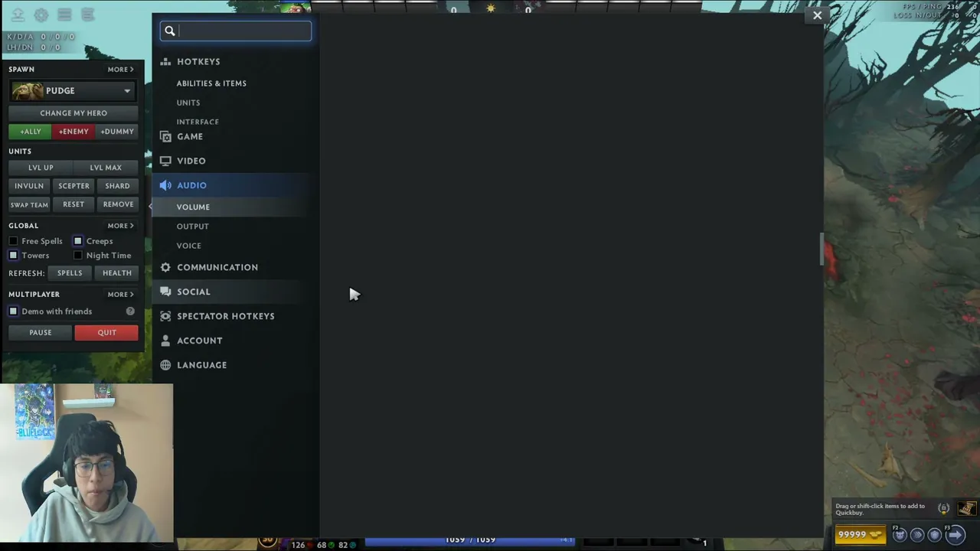Expand More options in the Multiplayer section
This screenshot has width=980, height=551.
121,295
